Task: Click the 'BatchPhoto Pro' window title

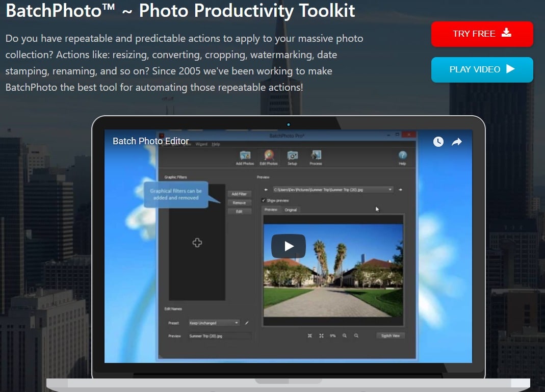Action: click(x=287, y=136)
